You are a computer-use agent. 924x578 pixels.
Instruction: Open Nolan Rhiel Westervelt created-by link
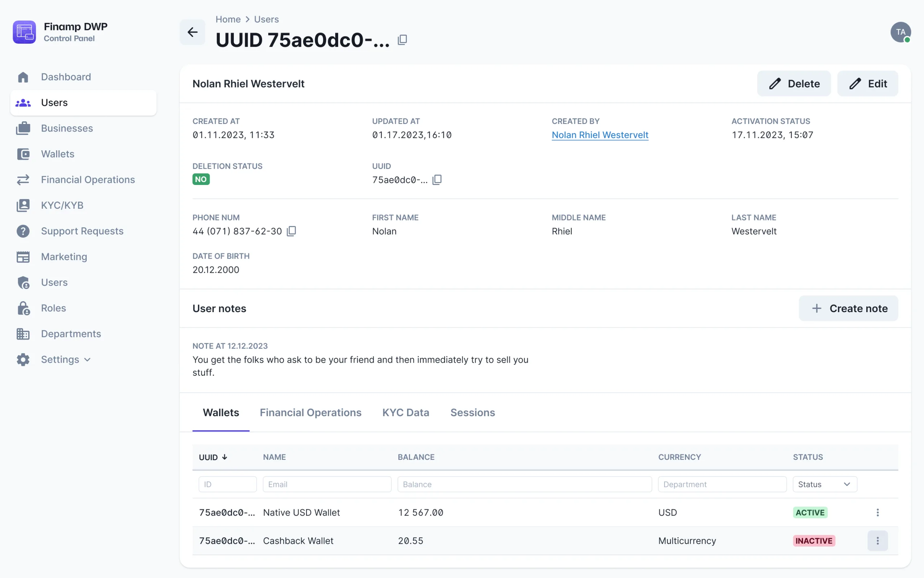(x=600, y=134)
